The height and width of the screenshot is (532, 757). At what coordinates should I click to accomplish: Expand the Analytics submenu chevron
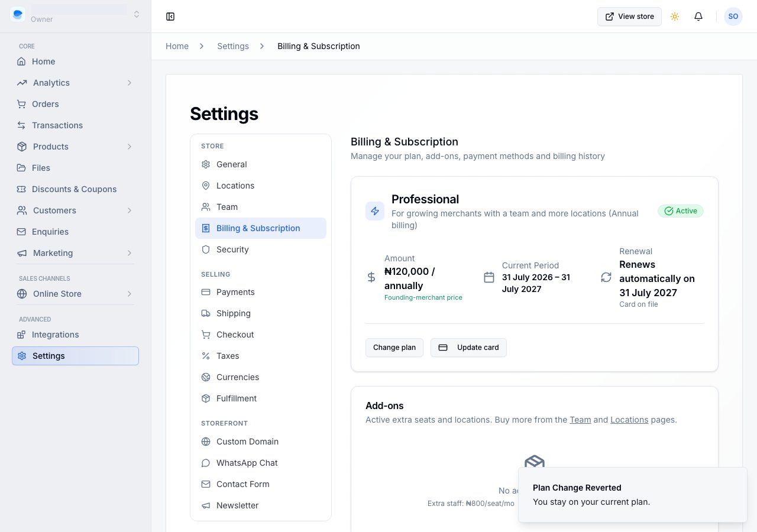[130, 83]
